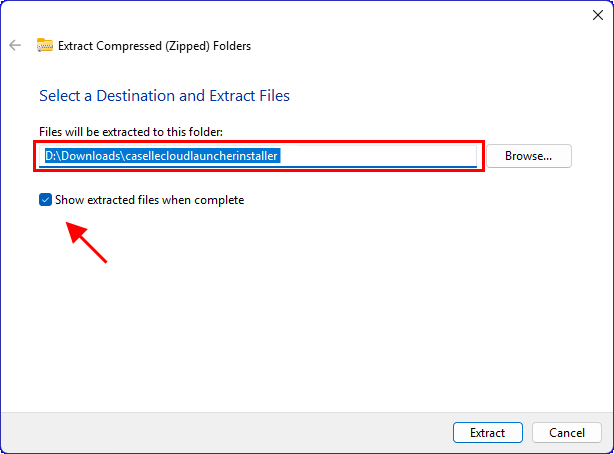614x454 pixels.
Task: Open the Browse... folder picker
Action: [528, 156]
